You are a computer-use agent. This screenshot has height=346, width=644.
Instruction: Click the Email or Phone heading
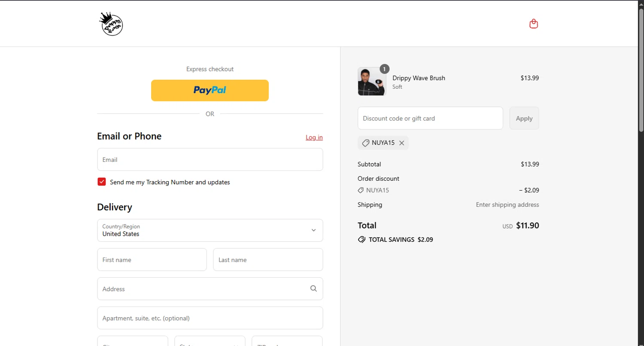(129, 136)
